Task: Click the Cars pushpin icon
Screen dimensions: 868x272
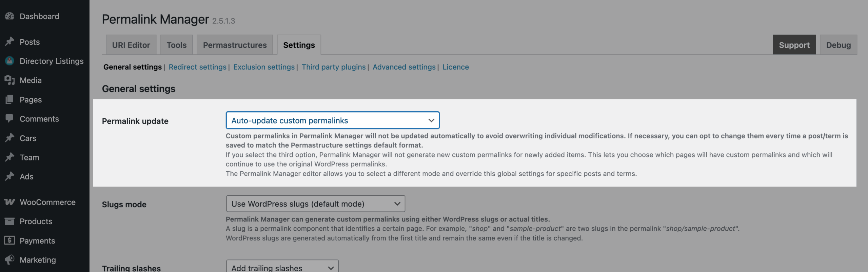Action: click(x=9, y=138)
